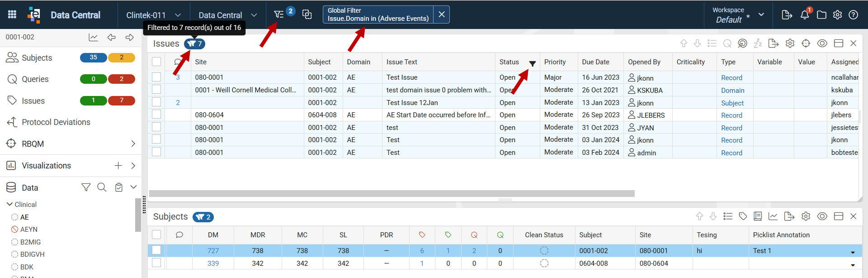Open Protocol Deviations in sidebar

pyautogui.click(x=56, y=122)
